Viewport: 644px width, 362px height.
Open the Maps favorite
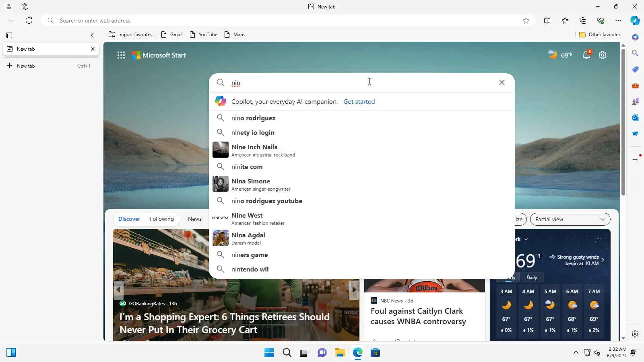[235, 35]
